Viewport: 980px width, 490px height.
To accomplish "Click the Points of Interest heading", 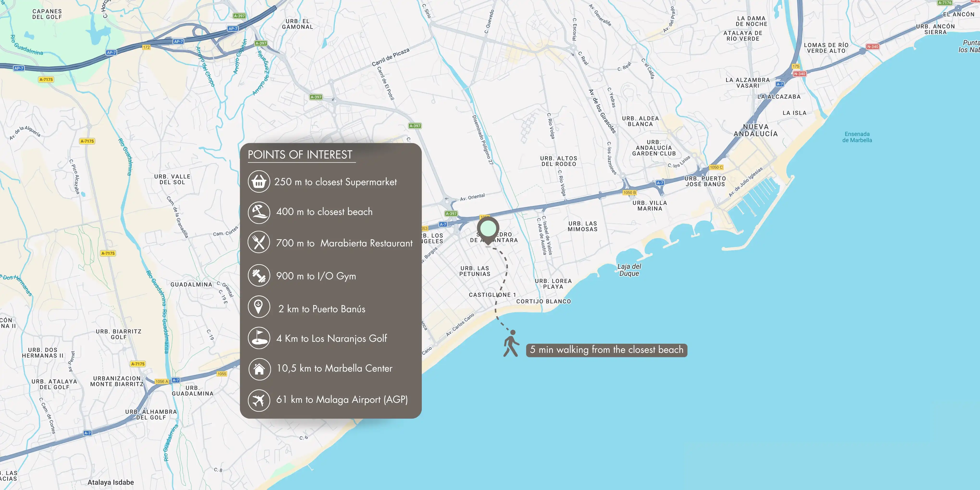I will (x=300, y=154).
